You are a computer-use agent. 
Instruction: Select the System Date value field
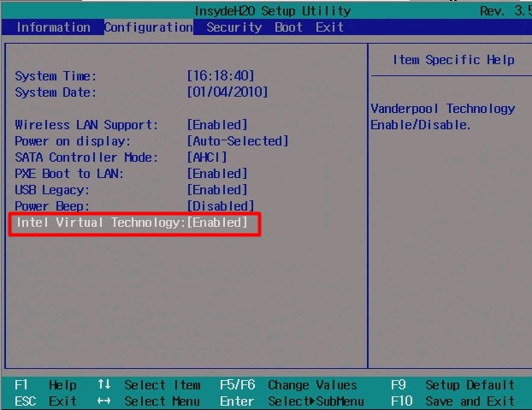[228, 92]
